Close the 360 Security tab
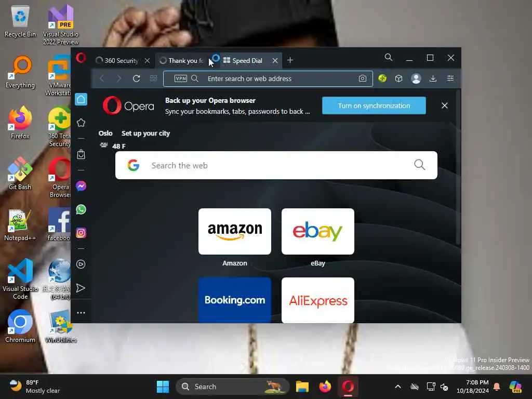 click(x=147, y=61)
